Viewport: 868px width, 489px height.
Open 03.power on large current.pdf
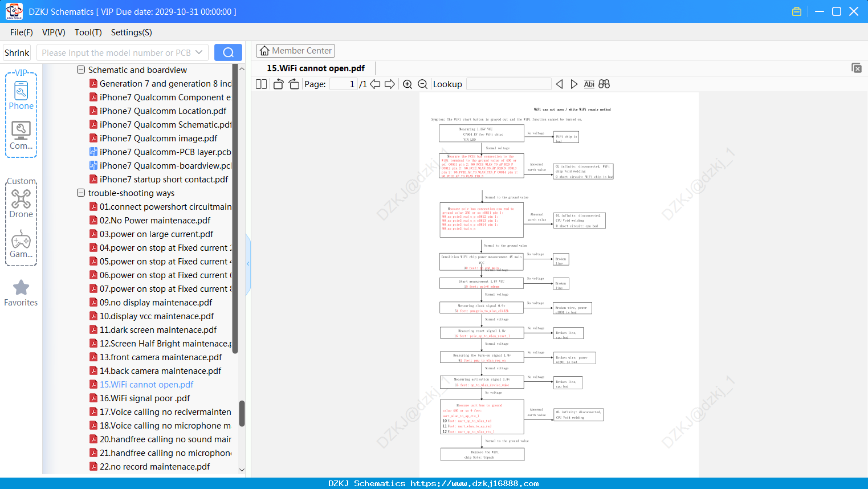[x=151, y=234]
